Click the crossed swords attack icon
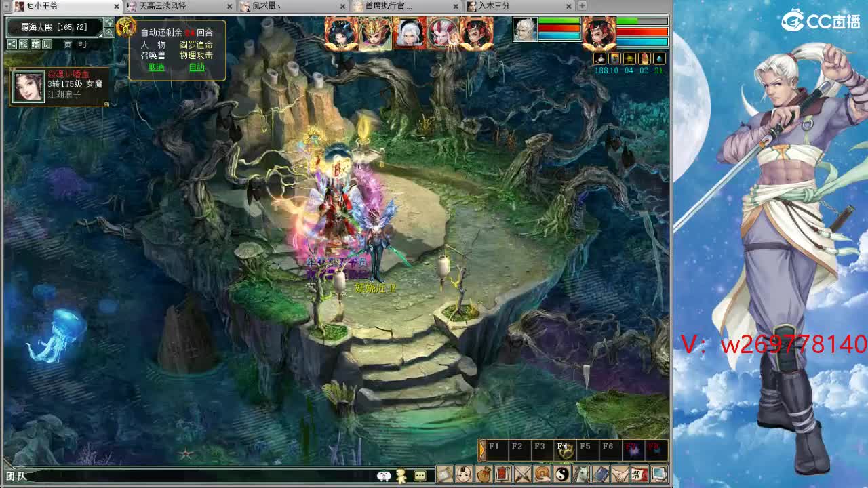 coord(523,474)
